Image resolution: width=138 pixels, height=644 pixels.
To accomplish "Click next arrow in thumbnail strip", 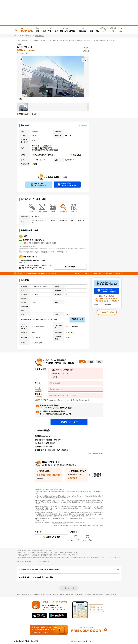I will (x=88, y=107).
